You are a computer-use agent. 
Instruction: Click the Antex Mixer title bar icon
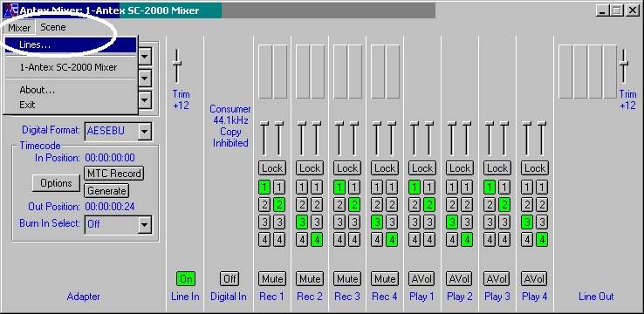point(10,10)
